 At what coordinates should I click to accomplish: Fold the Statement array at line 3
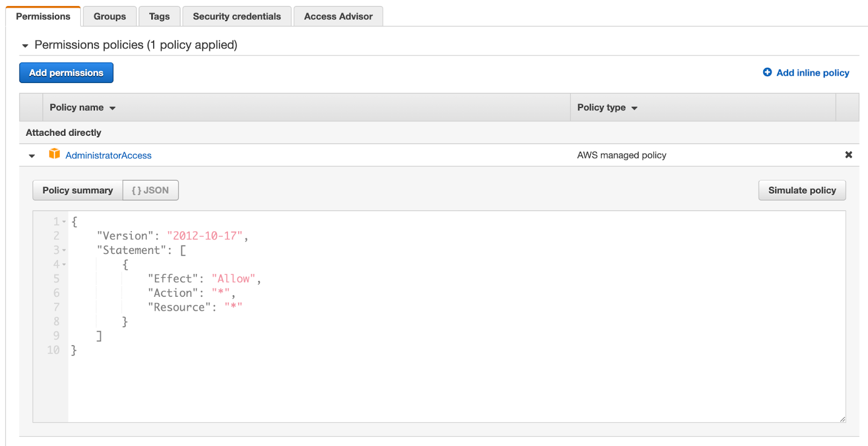tap(64, 251)
